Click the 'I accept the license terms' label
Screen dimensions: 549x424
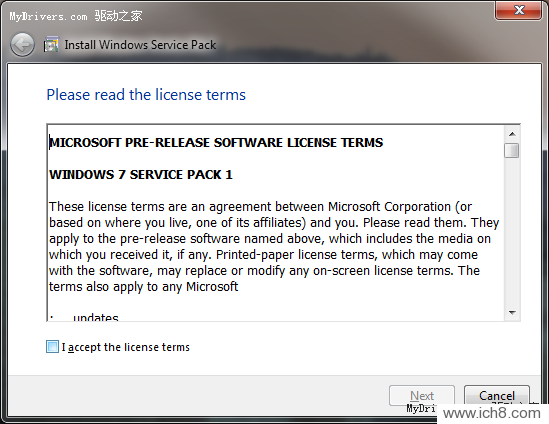point(126,347)
